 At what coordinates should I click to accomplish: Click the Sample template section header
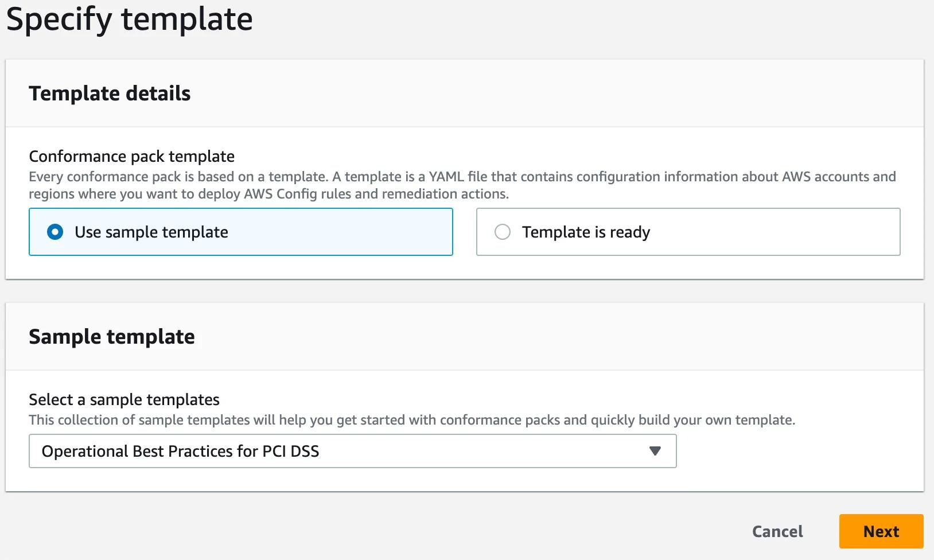click(112, 337)
